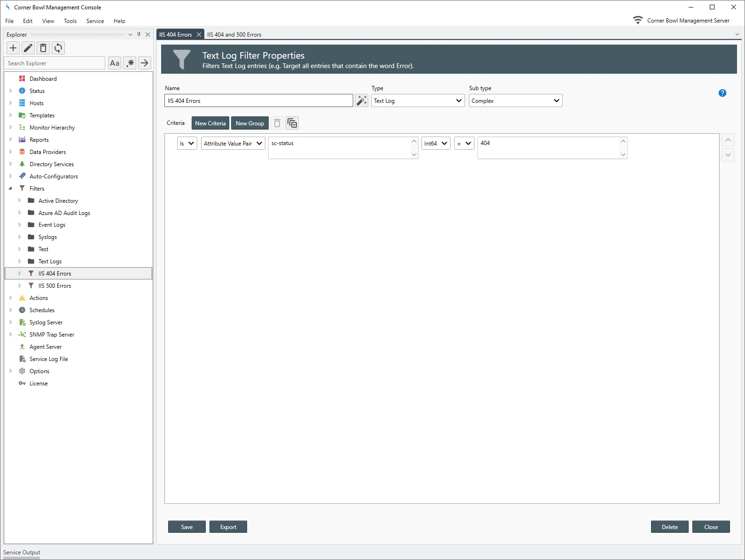The height and width of the screenshot is (560, 745).
Task: Click the magic wand icon beside Name field
Action: (x=361, y=100)
